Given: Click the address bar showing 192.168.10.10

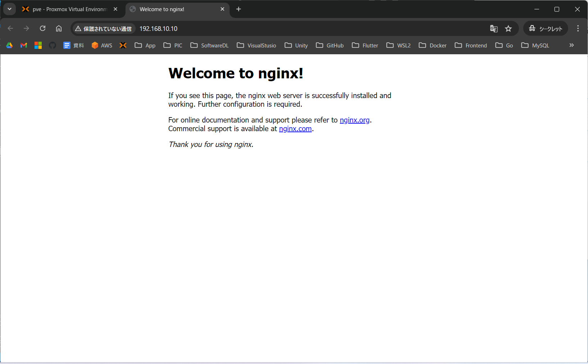Looking at the screenshot, I should 288,29.
